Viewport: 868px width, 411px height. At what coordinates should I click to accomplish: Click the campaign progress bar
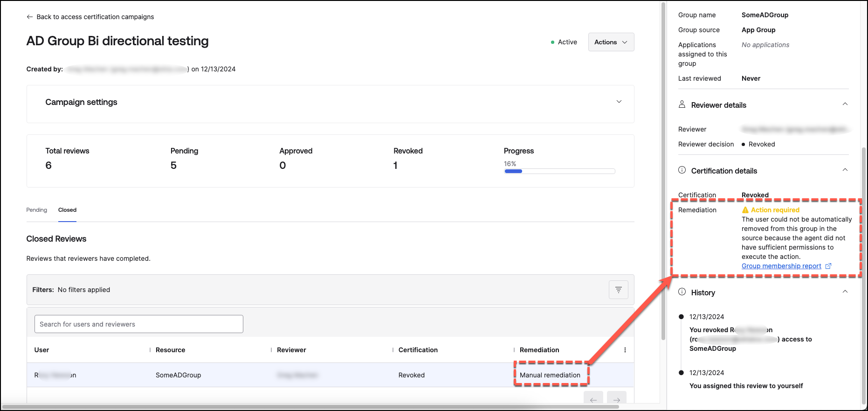pyautogui.click(x=559, y=171)
